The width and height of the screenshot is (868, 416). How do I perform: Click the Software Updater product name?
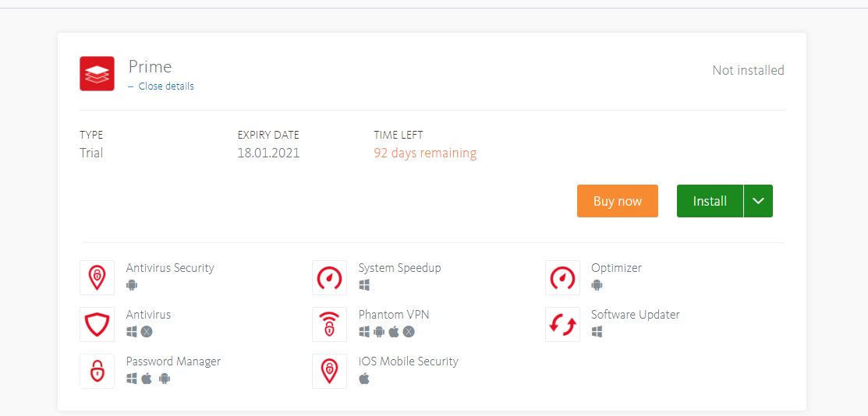click(635, 315)
